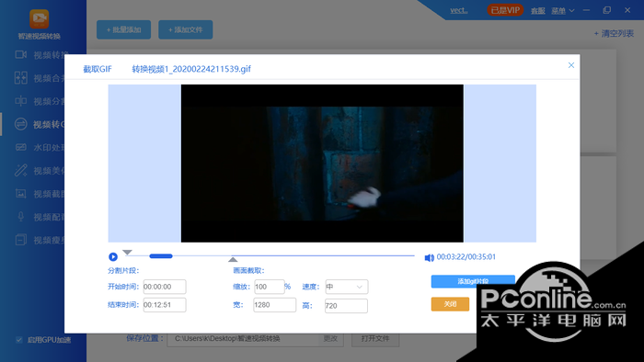Open 视频瘦身 sidebar icon

click(20, 240)
